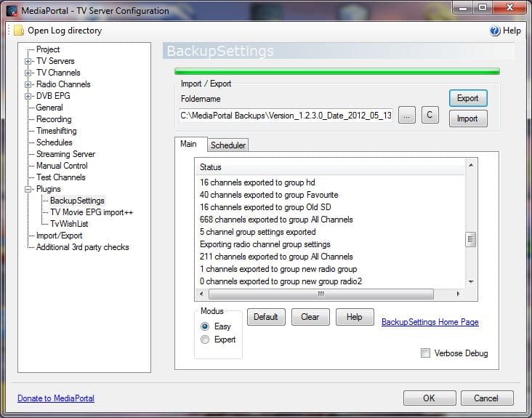Expand the TV Channels tree node
This screenshot has height=418, width=532.
click(x=28, y=73)
